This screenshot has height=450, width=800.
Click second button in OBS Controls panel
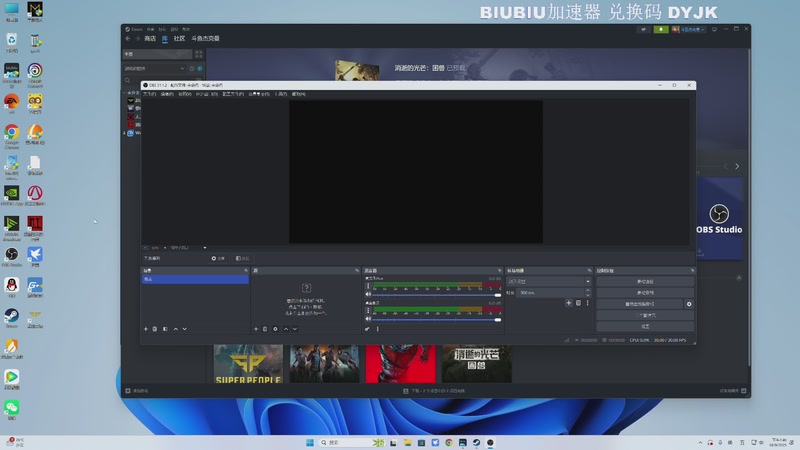pos(645,293)
